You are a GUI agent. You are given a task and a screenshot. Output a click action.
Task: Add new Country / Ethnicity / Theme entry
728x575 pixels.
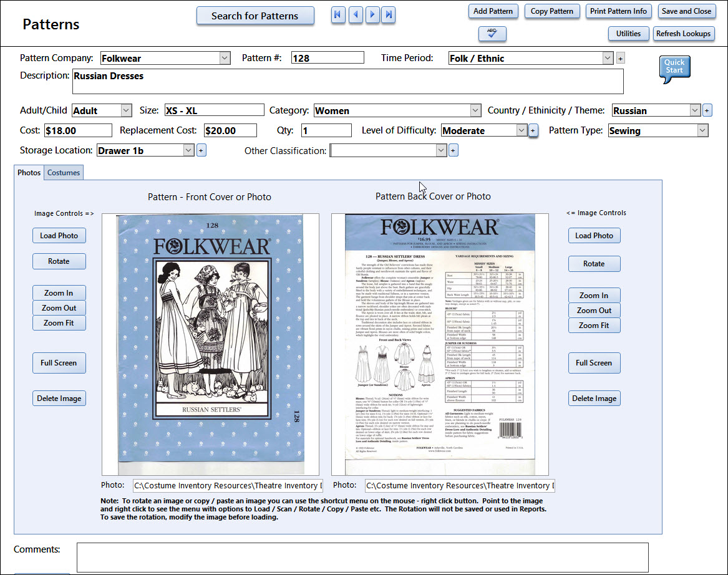tap(707, 110)
